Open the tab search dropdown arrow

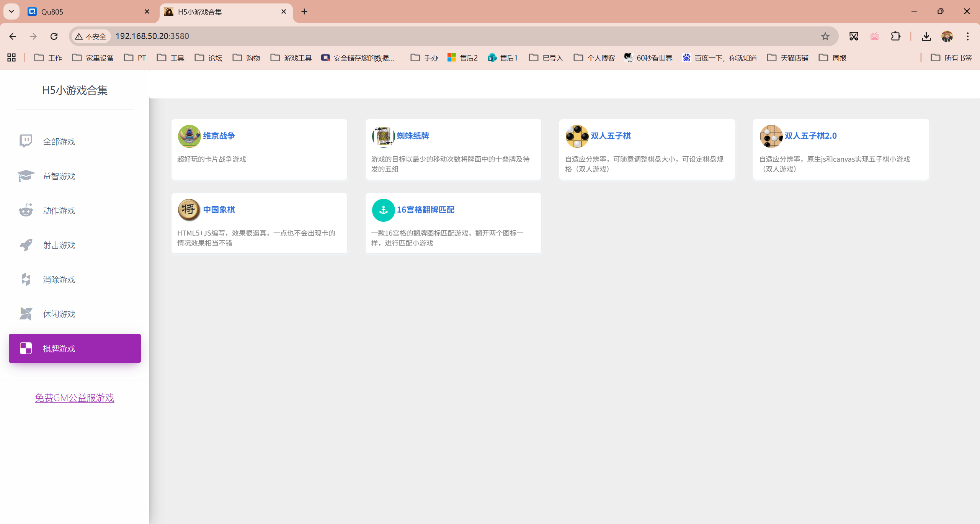pyautogui.click(x=11, y=11)
